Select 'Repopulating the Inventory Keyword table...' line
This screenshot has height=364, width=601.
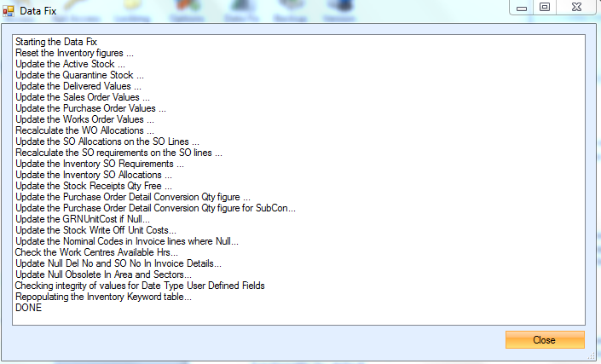(x=103, y=297)
